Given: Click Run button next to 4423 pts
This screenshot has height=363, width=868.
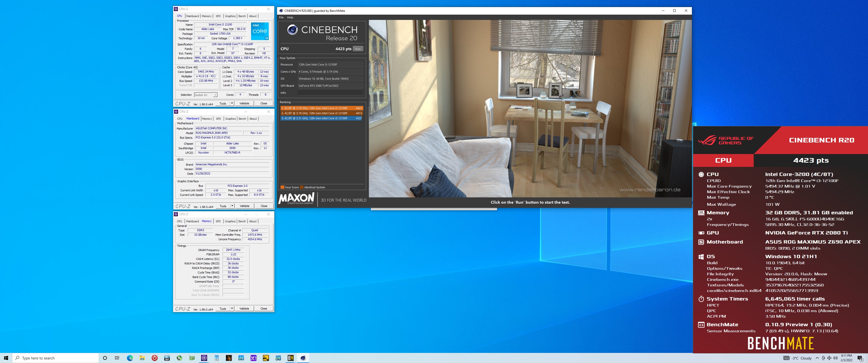Looking at the screenshot, I should (358, 49).
